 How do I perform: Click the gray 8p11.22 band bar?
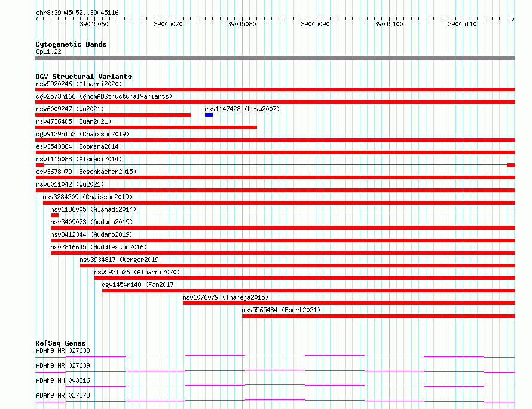(275, 58)
